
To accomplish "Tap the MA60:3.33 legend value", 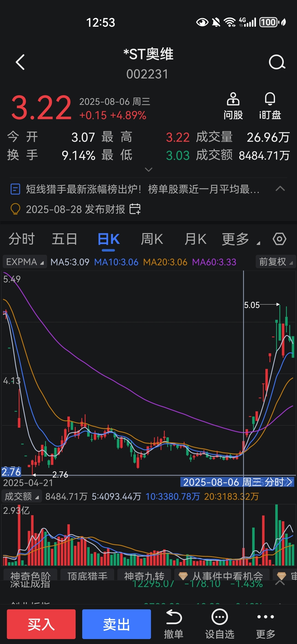I will click(214, 262).
